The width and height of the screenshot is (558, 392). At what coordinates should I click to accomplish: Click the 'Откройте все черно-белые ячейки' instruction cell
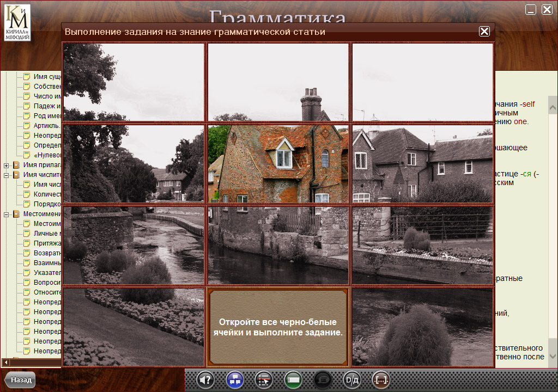coord(278,327)
